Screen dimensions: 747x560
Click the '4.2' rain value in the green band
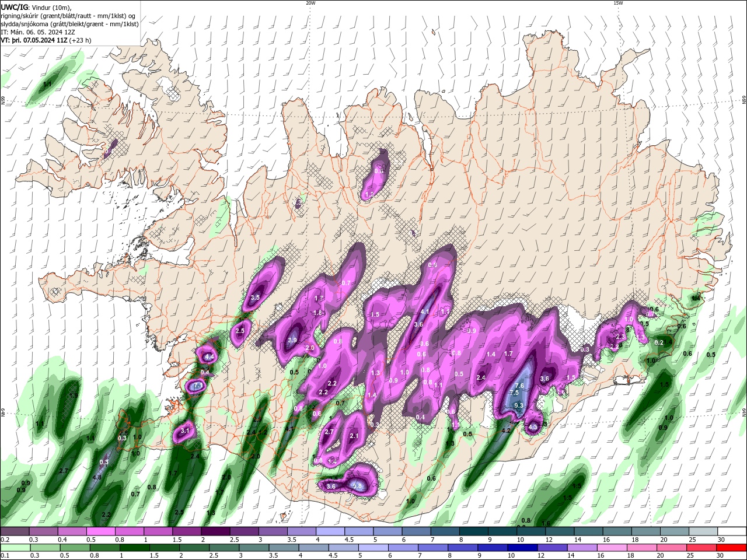[x=507, y=431]
